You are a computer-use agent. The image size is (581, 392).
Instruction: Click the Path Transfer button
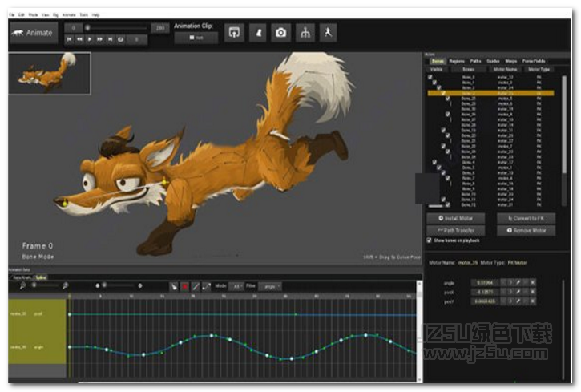coord(456,230)
